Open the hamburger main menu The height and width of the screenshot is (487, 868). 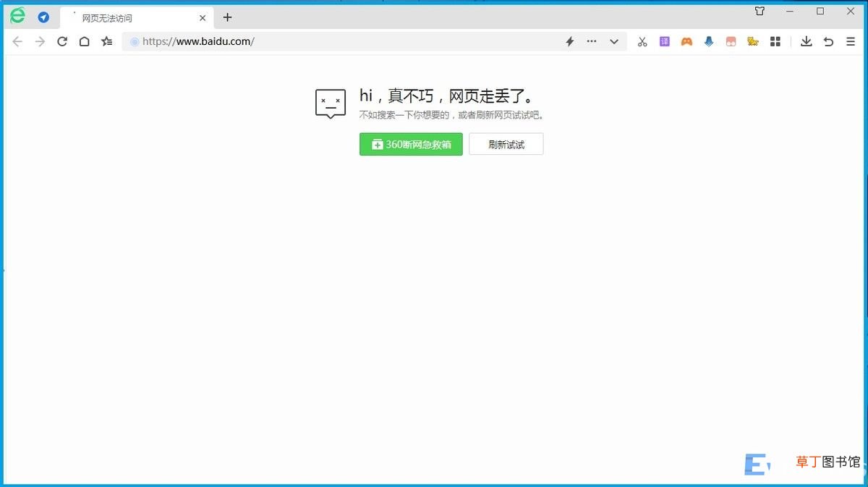pos(851,41)
